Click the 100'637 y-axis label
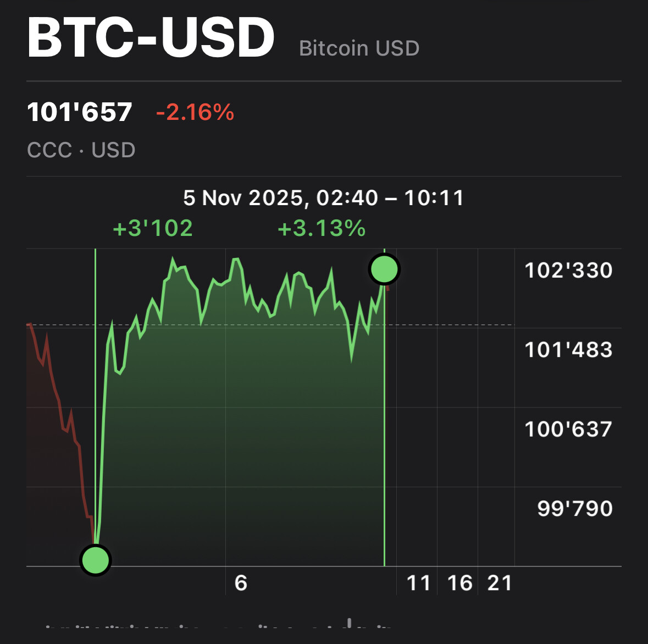 point(568,429)
